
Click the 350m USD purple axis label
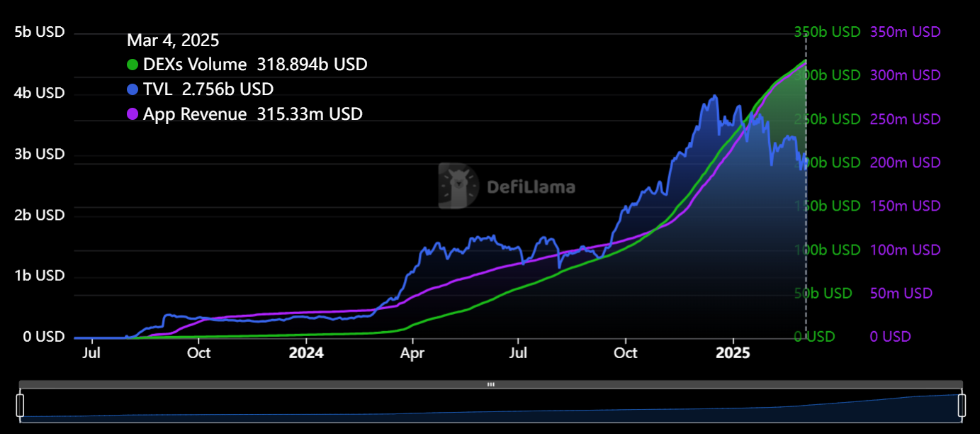coord(905,32)
